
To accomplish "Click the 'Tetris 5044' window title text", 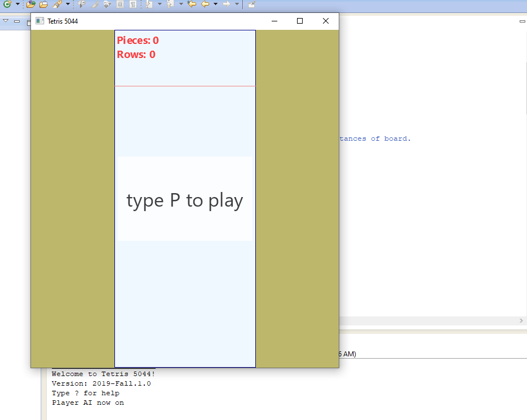I will [x=63, y=21].
